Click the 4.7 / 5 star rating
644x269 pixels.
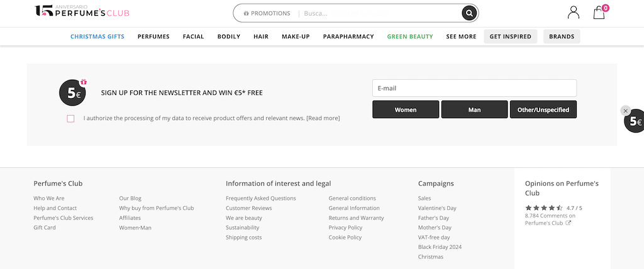pos(553,208)
